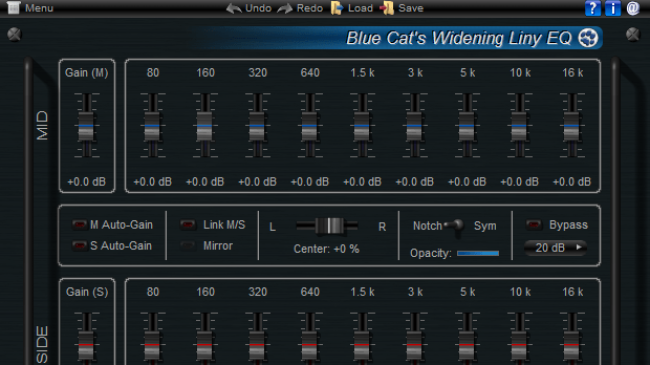Image resolution: width=650 pixels, height=365 pixels.
Task: Click Mid 16 k band value '+0.0 dB'
Action: [572, 182]
